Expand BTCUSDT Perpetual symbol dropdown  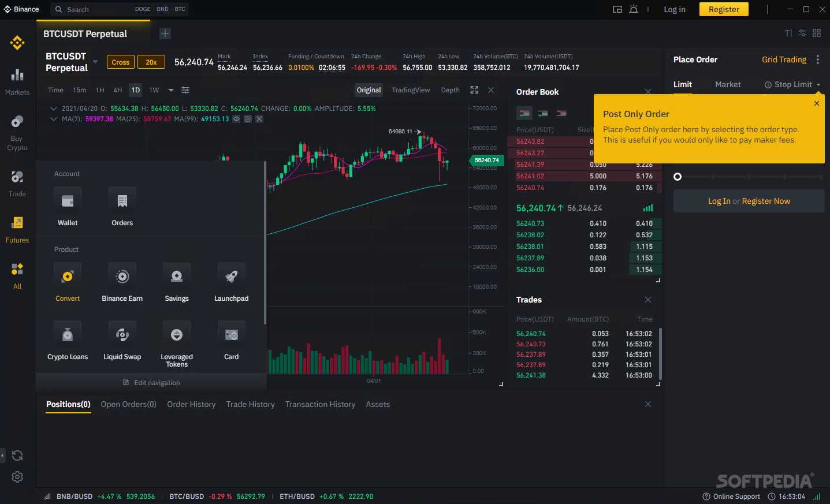[95, 61]
